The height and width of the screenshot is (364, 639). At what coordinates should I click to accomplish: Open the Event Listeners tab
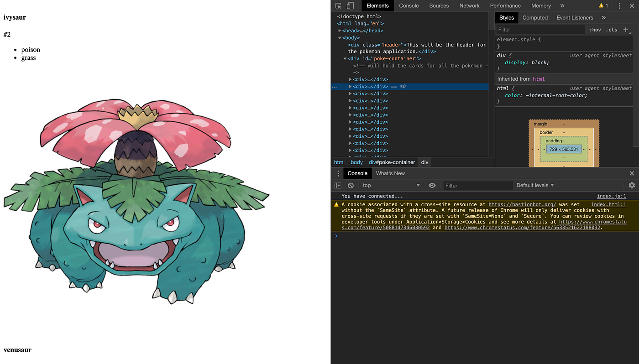coord(575,18)
